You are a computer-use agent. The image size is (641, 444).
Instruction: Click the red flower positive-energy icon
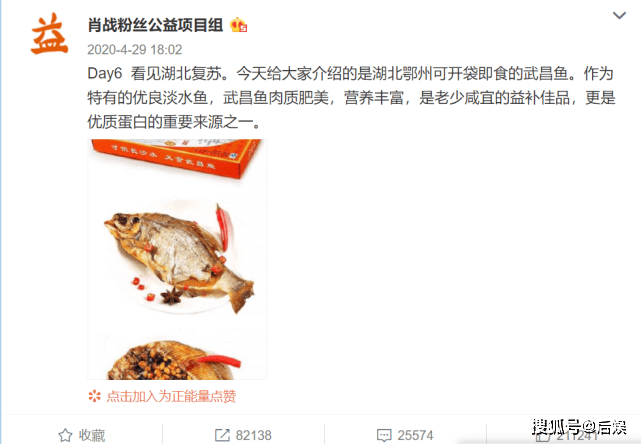[94, 396]
